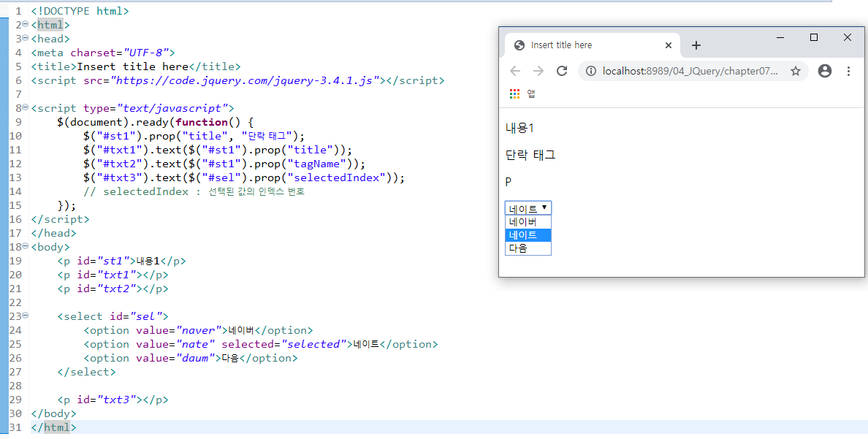Click the jquery-3.4.1.js URL in line 6
The height and width of the screenshot is (439, 868).
pyautogui.click(x=245, y=80)
